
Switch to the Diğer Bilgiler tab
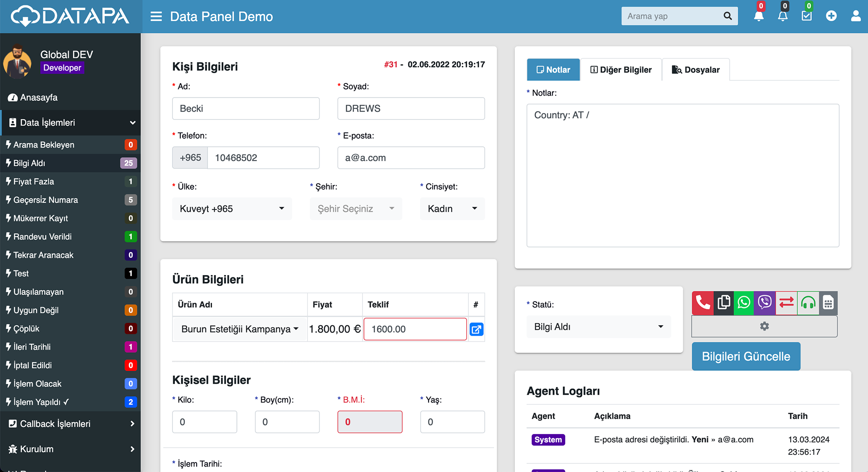(621, 70)
